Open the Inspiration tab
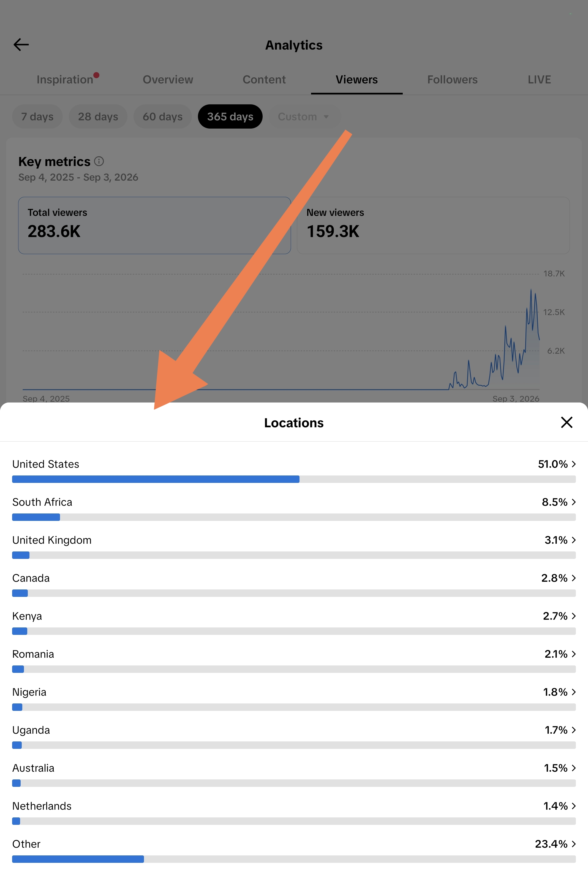Screen dimensions: 588x881 [x=65, y=80]
